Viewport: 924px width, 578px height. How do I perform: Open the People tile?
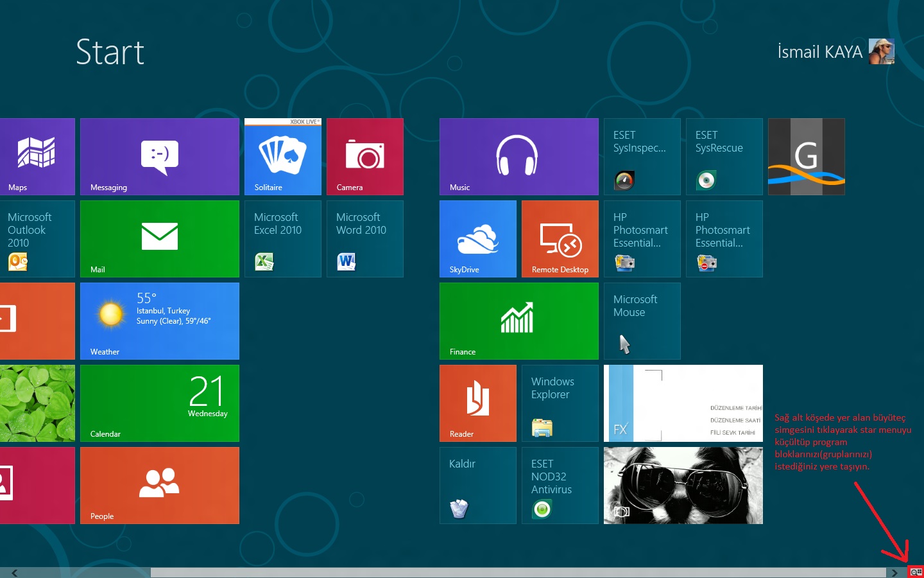[x=160, y=486]
